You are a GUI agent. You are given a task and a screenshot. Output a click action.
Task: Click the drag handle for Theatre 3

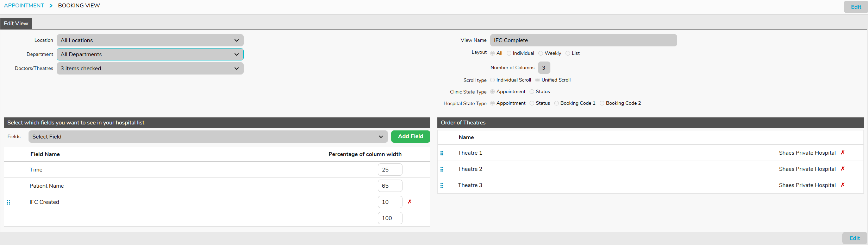tap(442, 185)
